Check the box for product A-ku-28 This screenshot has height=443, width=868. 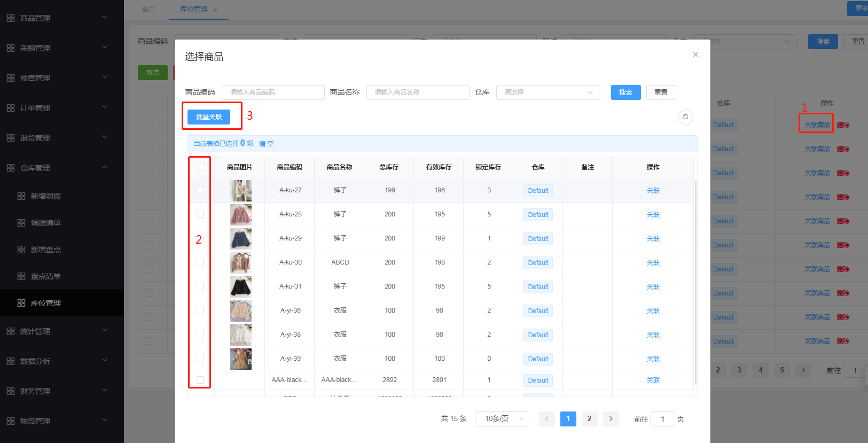click(x=200, y=214)
